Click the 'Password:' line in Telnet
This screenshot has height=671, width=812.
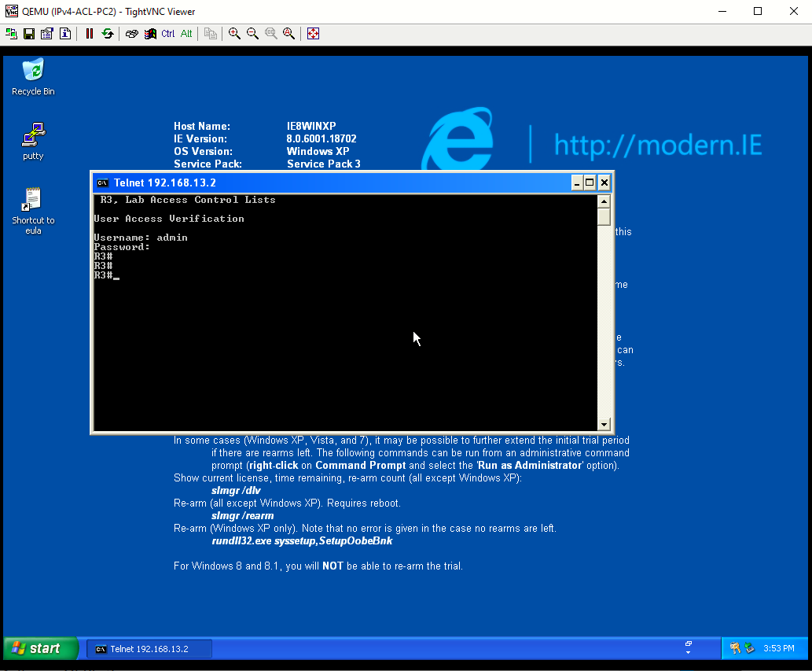click(122, 247)
